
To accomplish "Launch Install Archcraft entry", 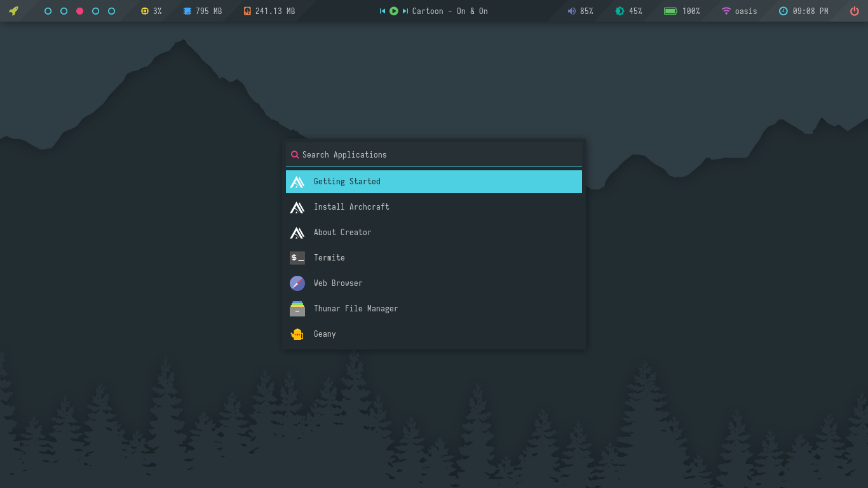I will coord(434,207).
